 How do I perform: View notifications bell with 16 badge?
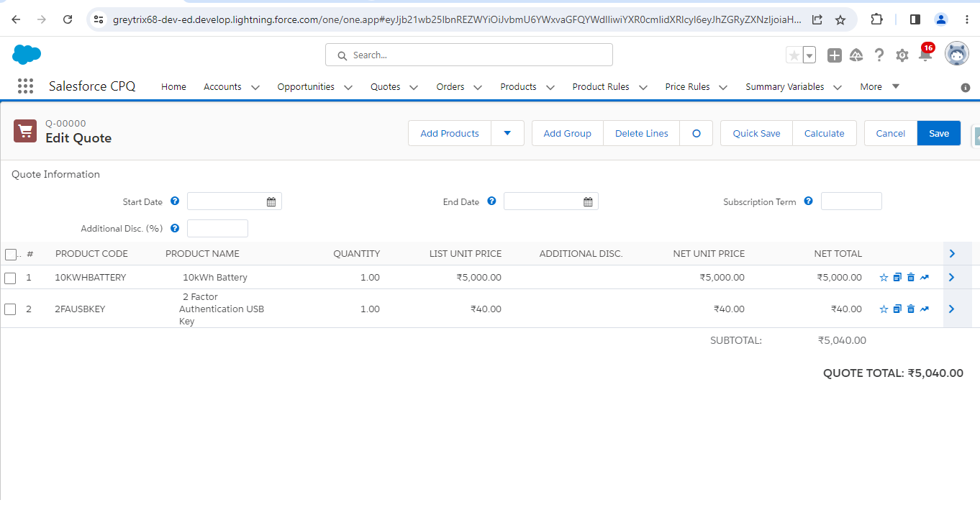(925, 55)
